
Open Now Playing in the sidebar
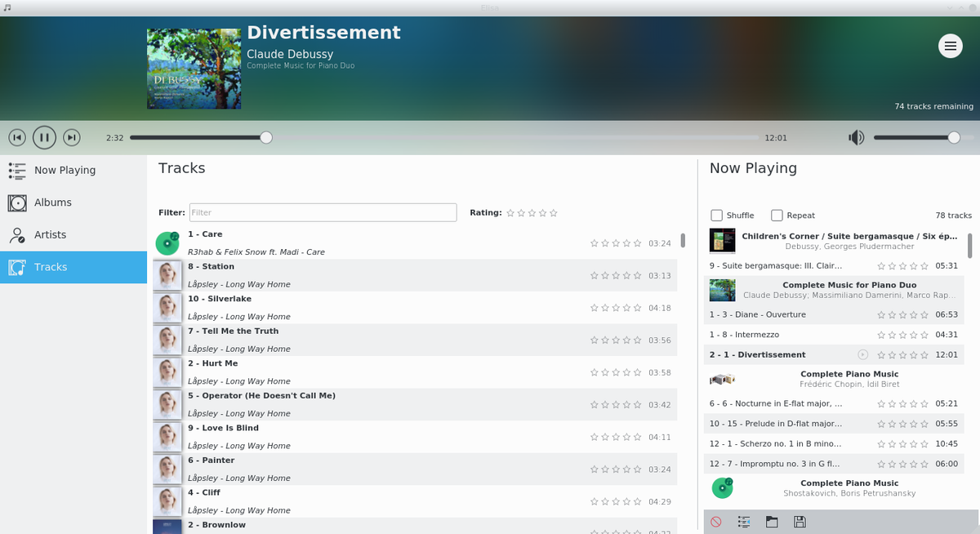[65, 171]
